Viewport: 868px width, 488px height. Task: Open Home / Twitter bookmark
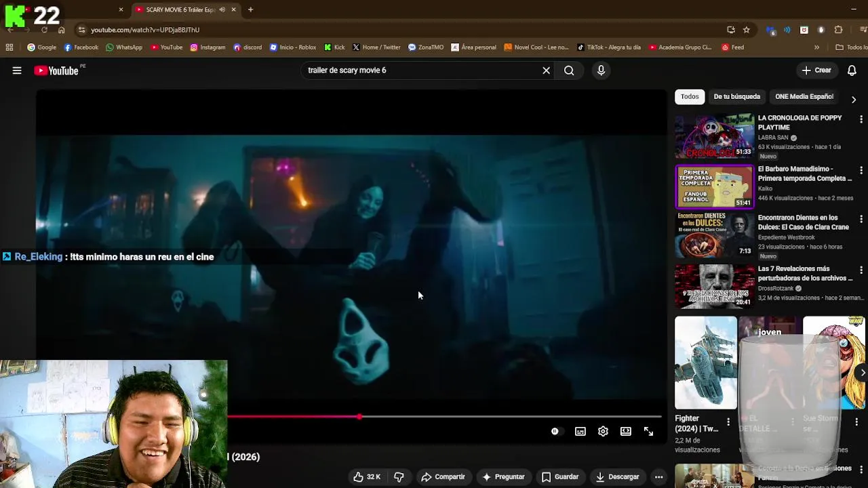[376, 47]
